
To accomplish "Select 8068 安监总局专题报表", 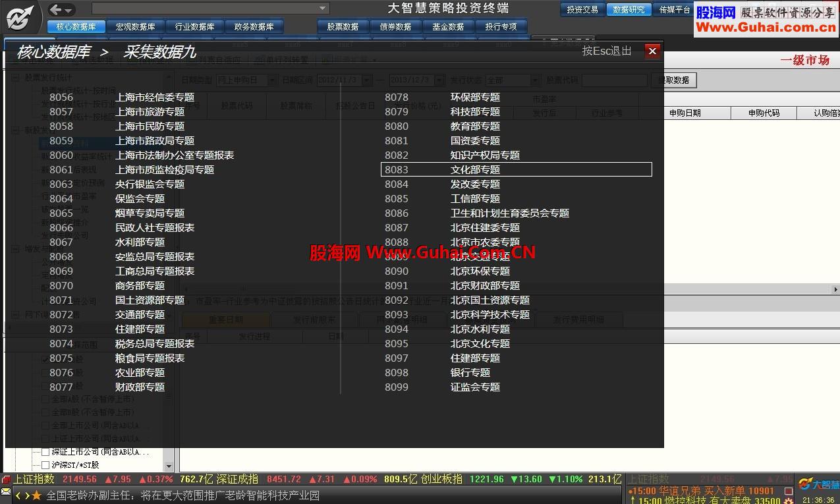I will pos(122,256).
